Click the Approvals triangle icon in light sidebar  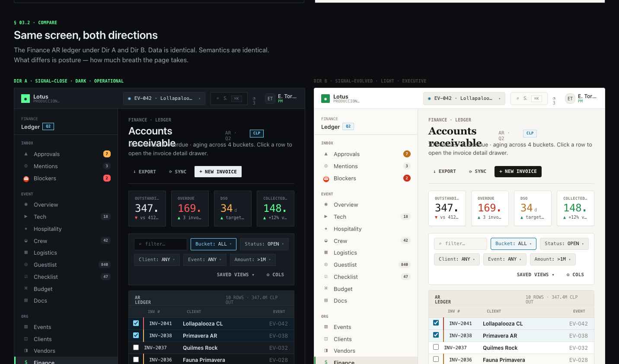click(x=326, y=154)
